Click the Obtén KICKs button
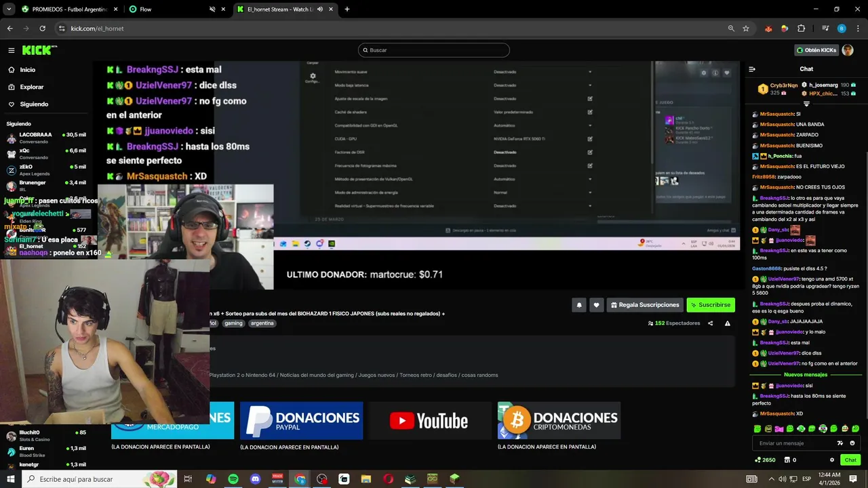Image resolution: width=868 pixels, height=488 pixels. click(816, 50)
